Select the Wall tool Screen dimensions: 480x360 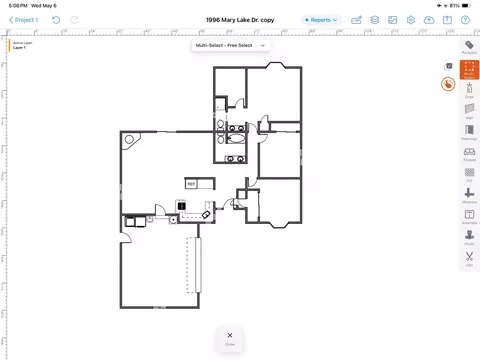pyautogui.click(x=469, y=111)
